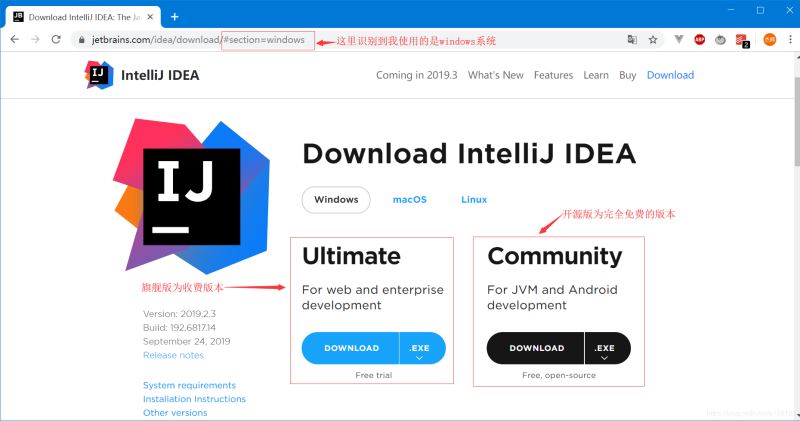The width and height of the screenshot is (800, 421).
Task: Open the red ABP adblock extension
Action: pos(699,39)
